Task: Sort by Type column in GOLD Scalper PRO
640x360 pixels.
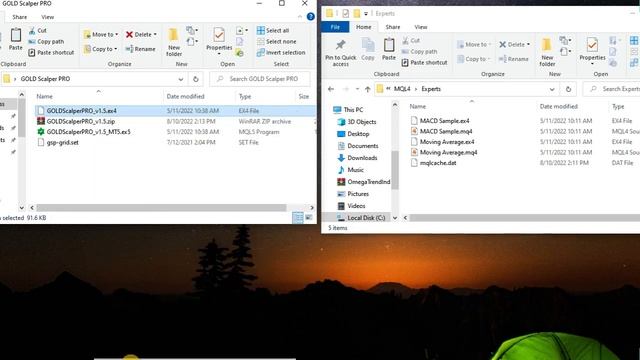Action: [x=245, y=97]
